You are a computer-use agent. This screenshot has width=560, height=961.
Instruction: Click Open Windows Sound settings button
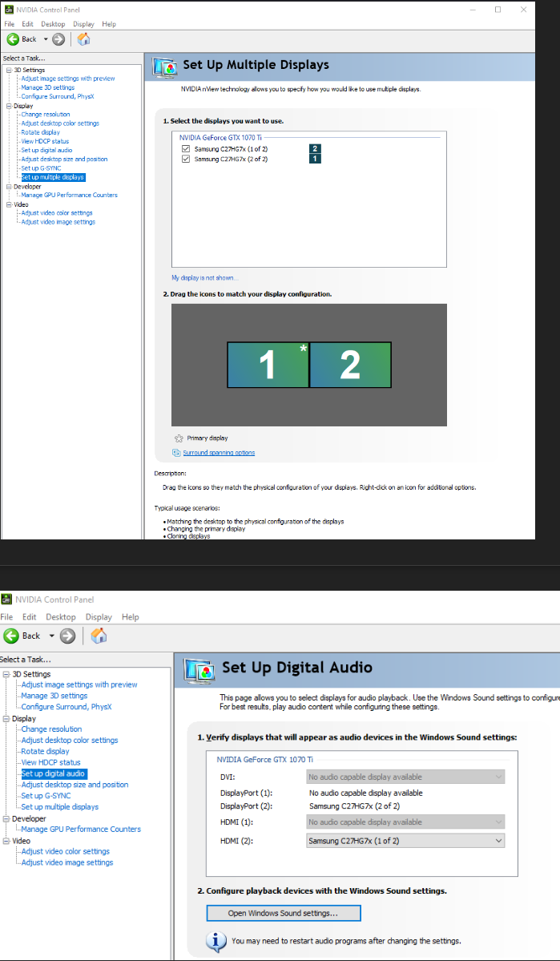[x=283, y=913]
